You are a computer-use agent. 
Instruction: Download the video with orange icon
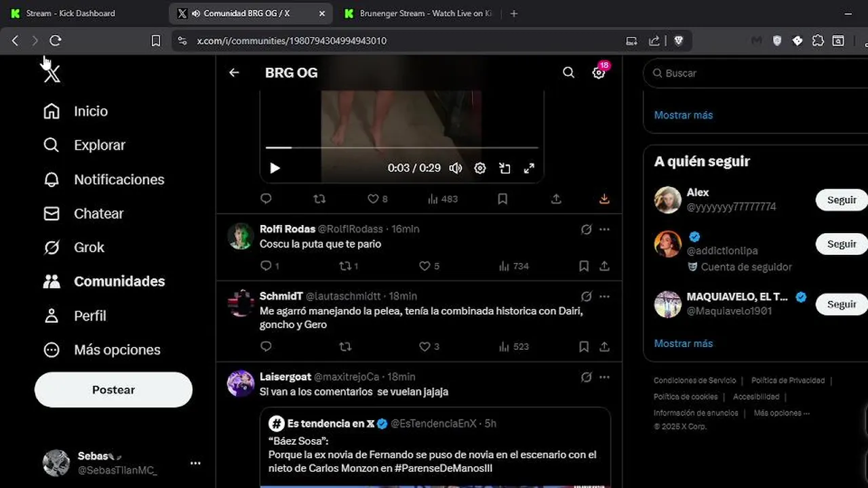(604, 199)
